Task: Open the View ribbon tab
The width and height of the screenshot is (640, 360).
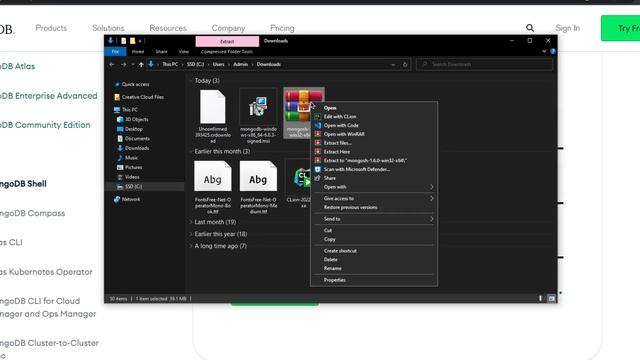Action: 184,51
